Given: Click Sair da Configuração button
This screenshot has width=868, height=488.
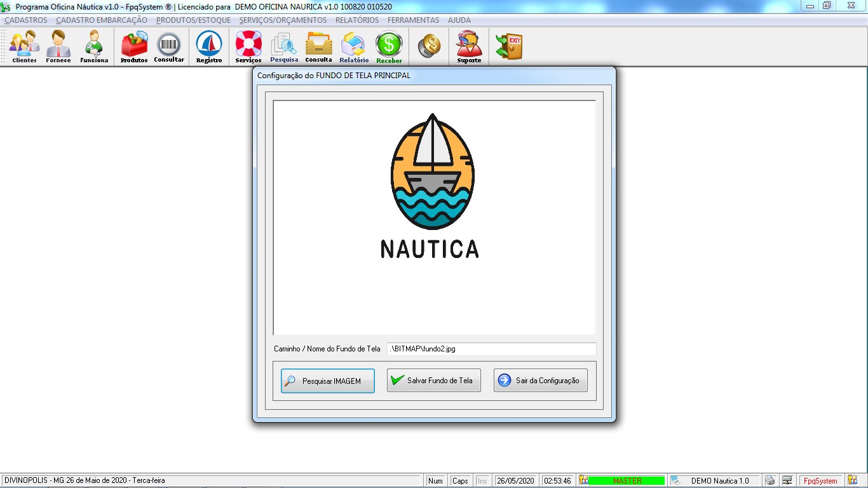Looking at the screenshot, I should click(x=541, y=381).
